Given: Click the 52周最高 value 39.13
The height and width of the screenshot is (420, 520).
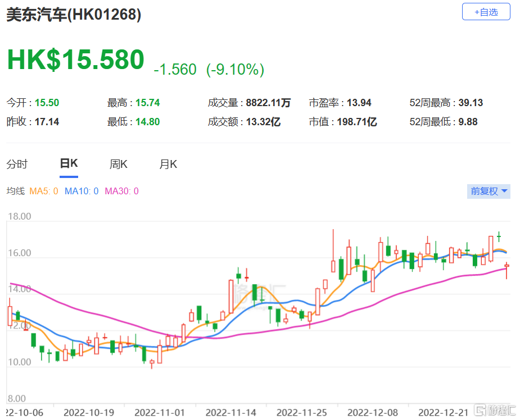Looking at the screenshot, I should (471, 103).
